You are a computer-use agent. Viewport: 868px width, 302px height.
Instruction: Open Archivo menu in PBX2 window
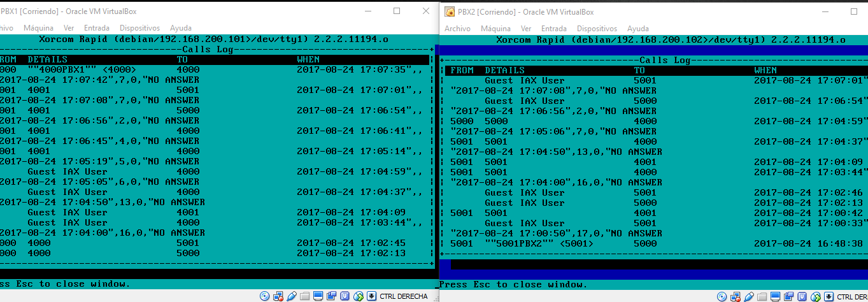pyautogui.click(x=457, y=29)
